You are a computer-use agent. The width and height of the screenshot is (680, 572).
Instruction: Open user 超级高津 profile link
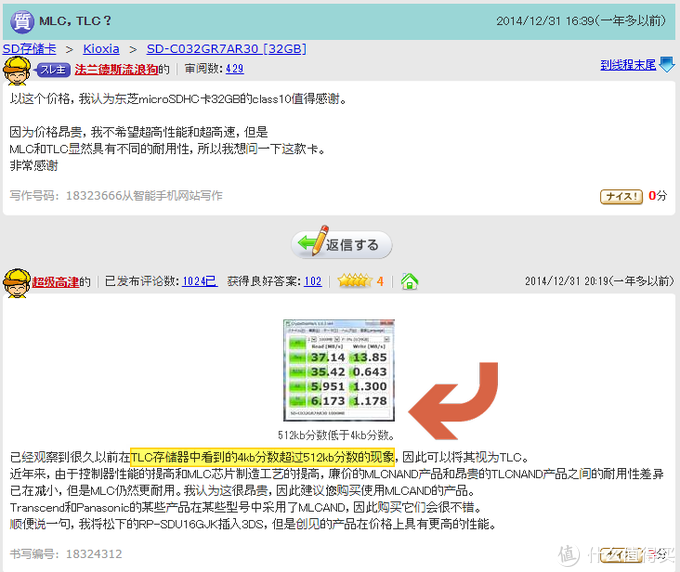tap(56, 282)
